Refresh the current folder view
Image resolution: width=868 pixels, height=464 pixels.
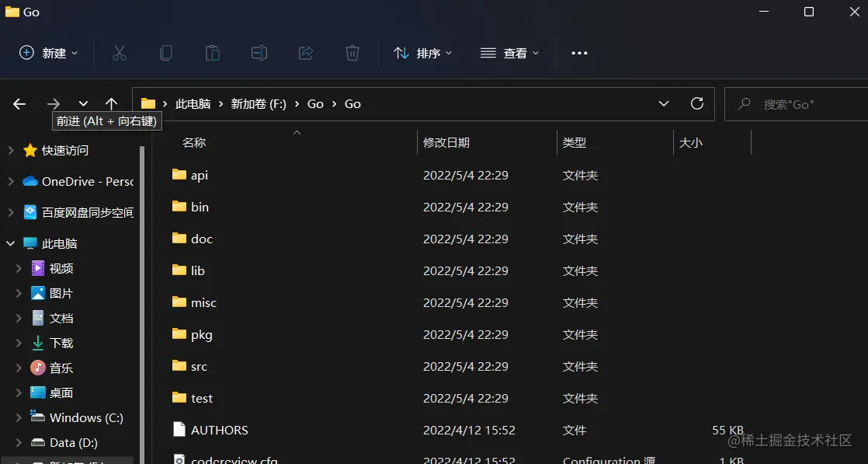(697, 103)
